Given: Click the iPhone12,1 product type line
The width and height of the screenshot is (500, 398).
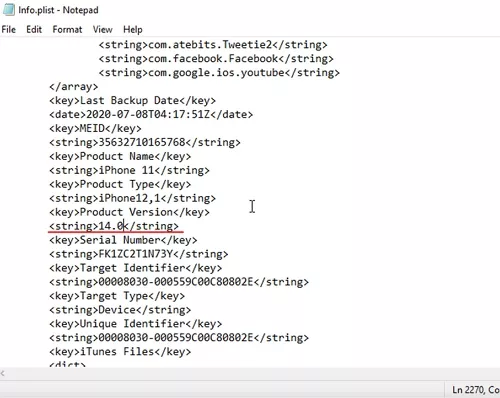Looking at the screenshot, I should (x=132, y=199).
